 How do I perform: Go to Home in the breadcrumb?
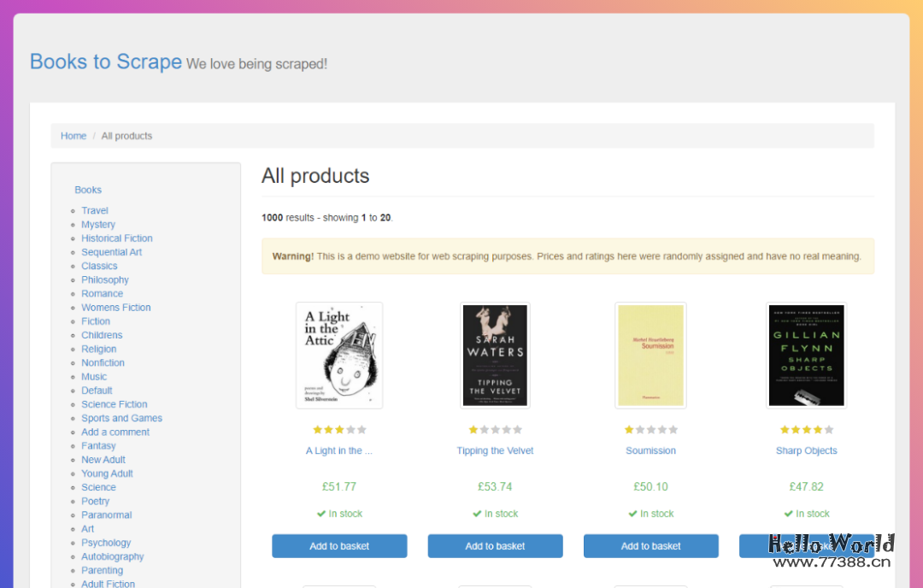tap(73, 136)
